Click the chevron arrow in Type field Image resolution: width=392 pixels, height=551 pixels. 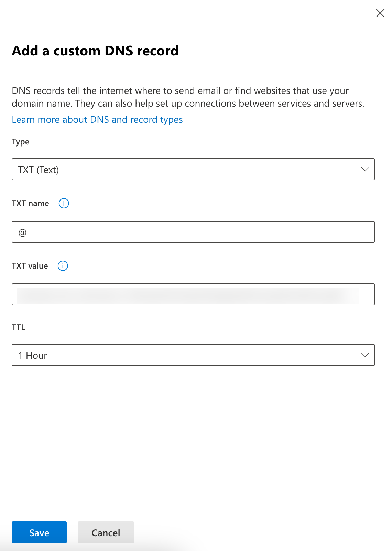(x=365, y=169)
